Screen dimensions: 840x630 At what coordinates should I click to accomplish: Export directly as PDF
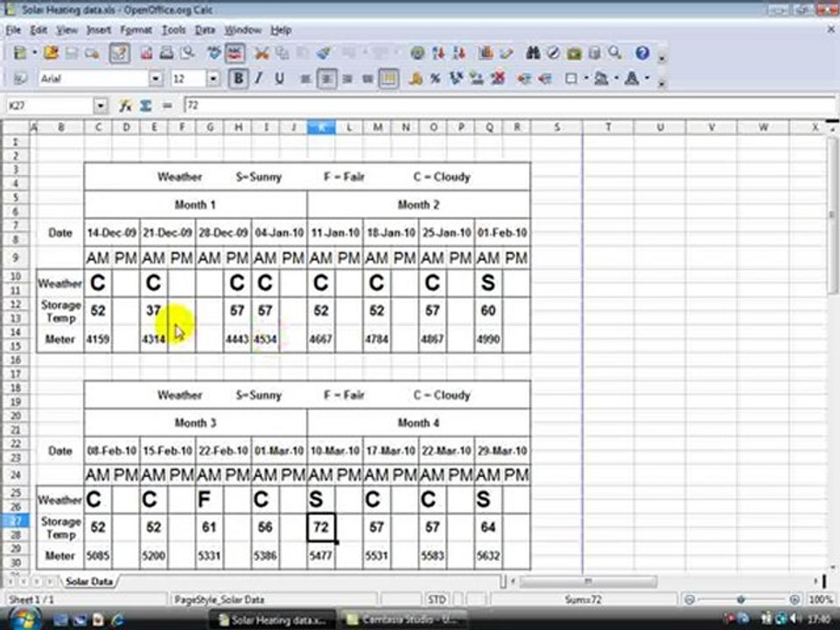(147, 52)
